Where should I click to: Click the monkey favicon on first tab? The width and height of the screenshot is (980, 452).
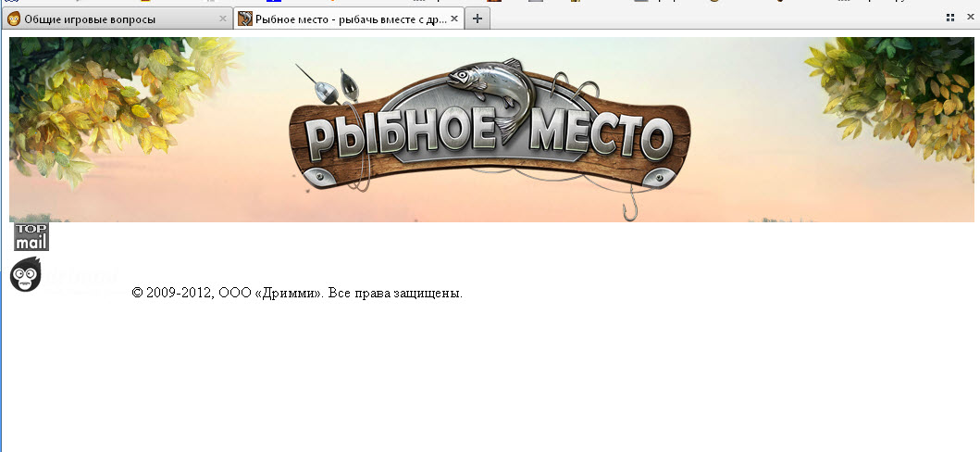(x=14, y=19)
